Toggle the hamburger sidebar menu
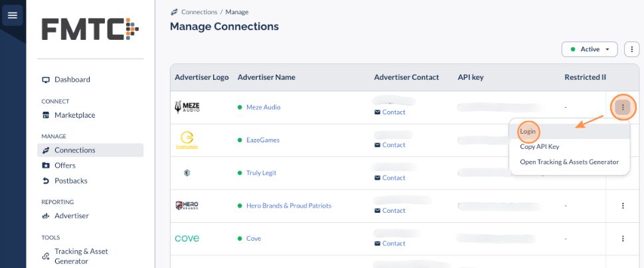 [12, 15]
